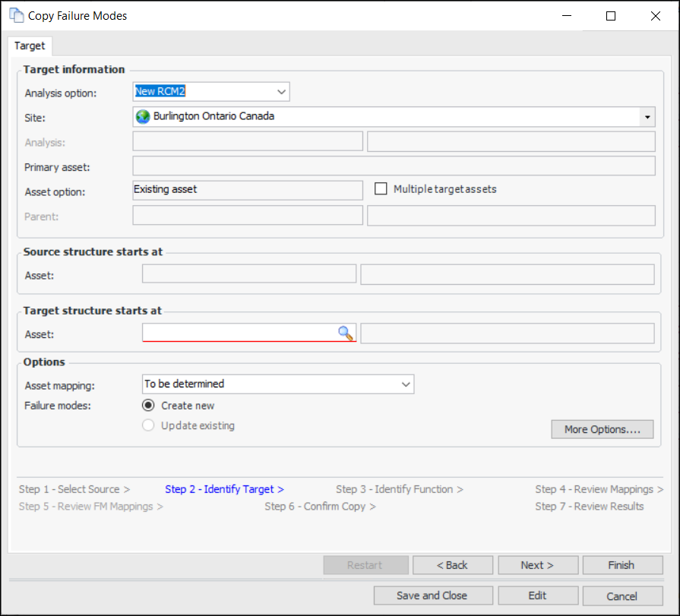Click the Next > button

click(537, 565)
